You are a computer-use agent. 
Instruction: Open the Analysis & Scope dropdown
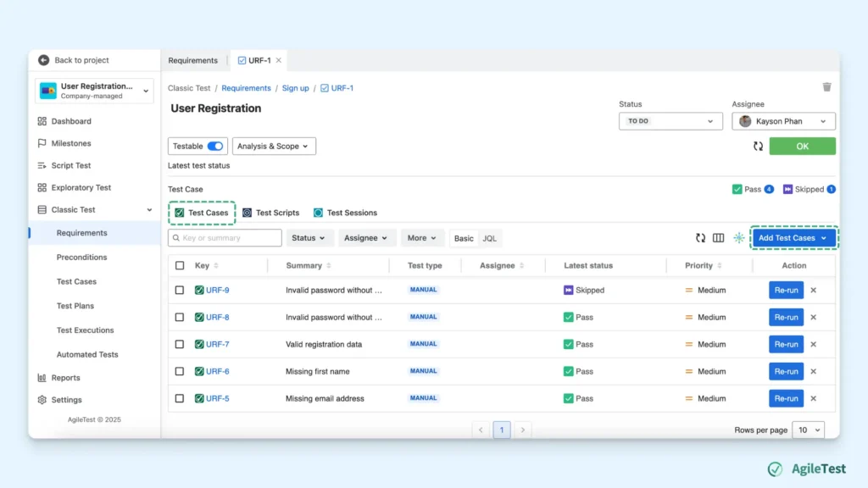[274, 146]
